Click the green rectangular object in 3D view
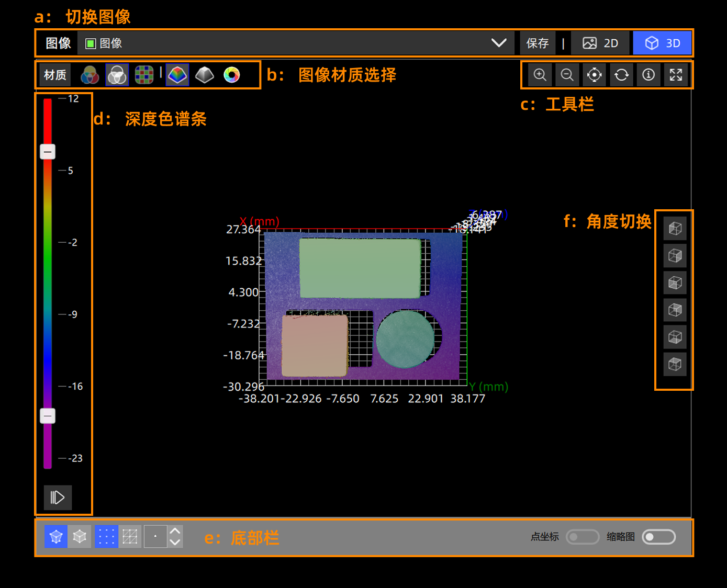The width and height of the screenshot is (727, 588). (x=360, y=268)
